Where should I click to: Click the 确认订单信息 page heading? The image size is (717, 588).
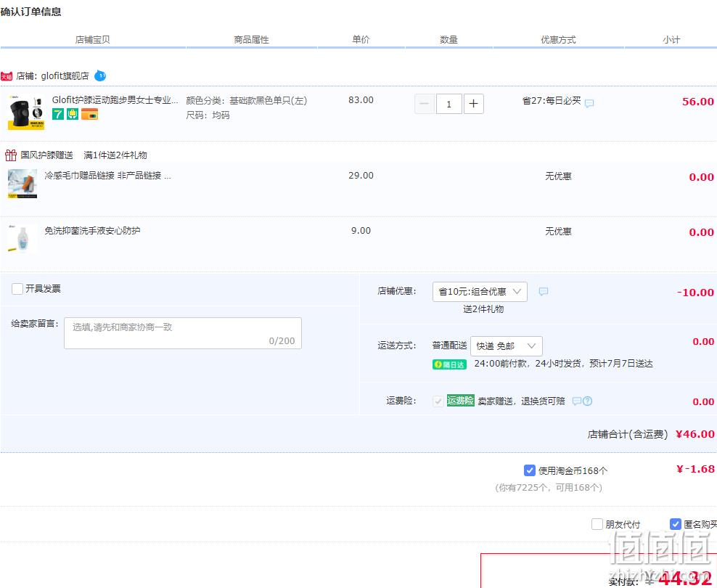pyautogui.click(x=30, y=12)
